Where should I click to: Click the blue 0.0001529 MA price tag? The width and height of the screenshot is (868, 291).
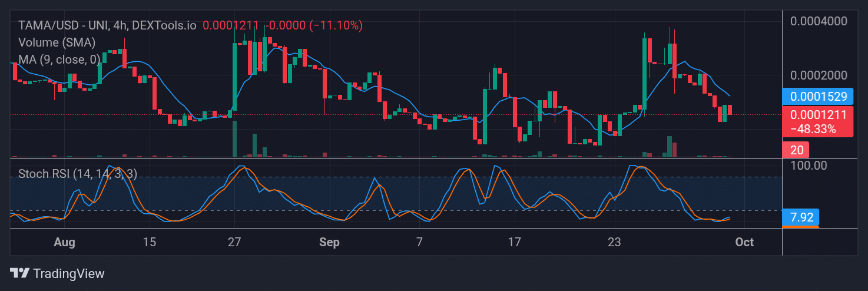pos(817,97)
